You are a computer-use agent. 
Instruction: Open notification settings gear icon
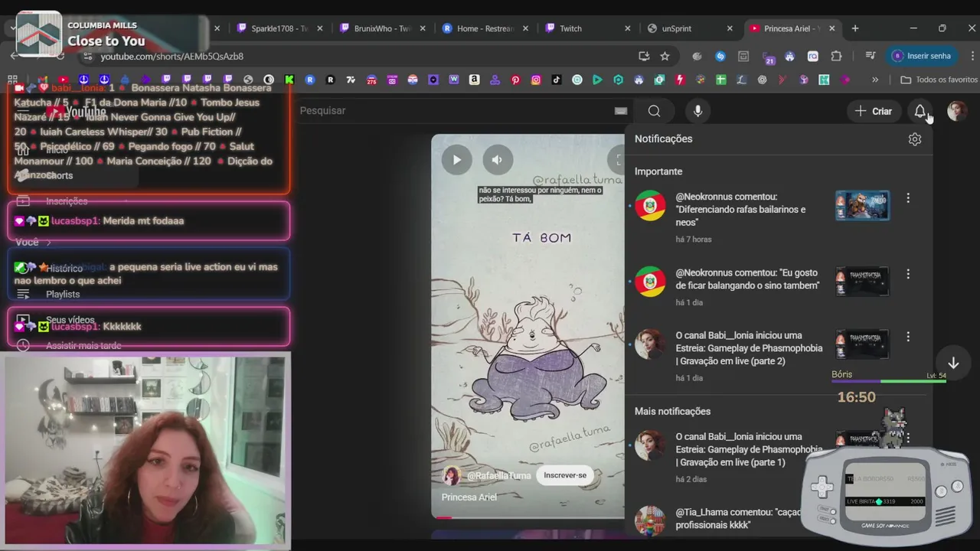tap(915, 139)
